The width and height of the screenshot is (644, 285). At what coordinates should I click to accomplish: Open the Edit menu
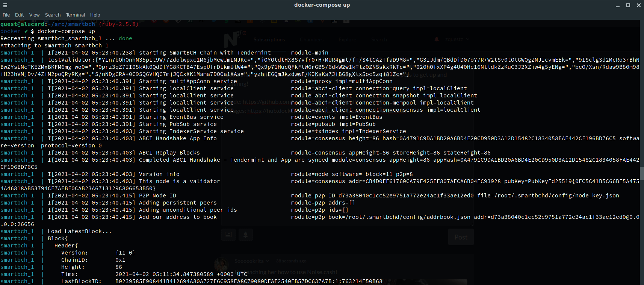20,15
